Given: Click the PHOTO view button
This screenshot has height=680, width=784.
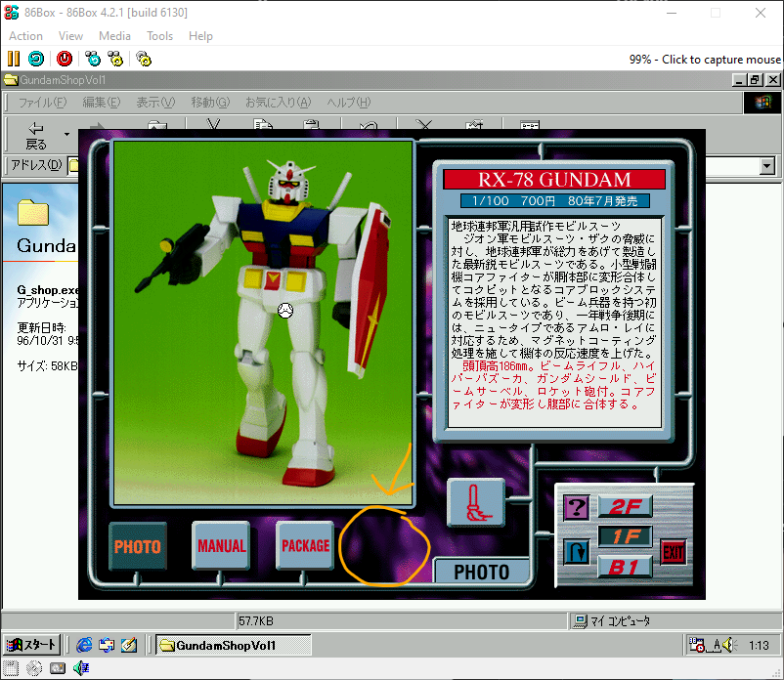Looking at the screenshot, I should pos(138,545).
